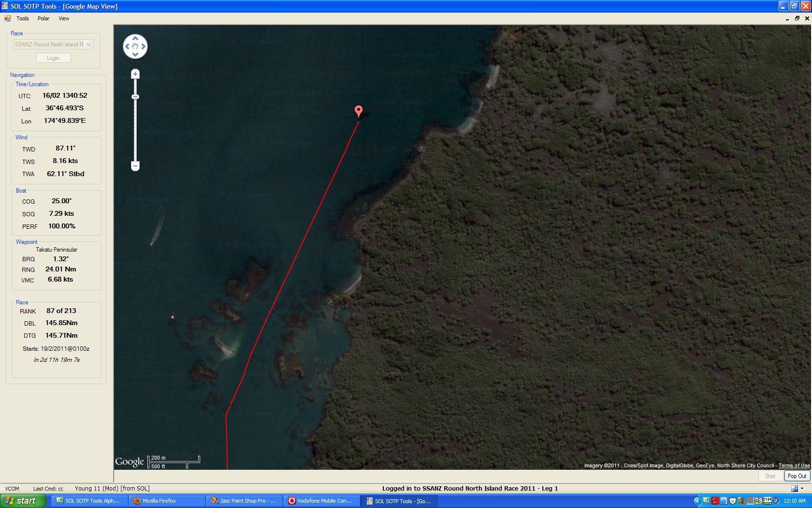812x508 pixels.
Task: Zoom in using the map plus button
Action: [135, 74]
